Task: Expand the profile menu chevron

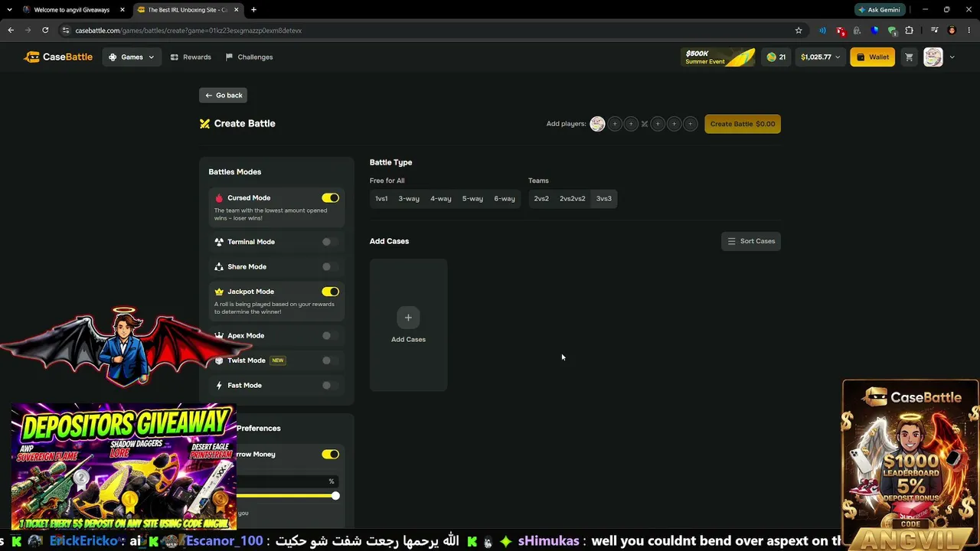Action: pyautogui.click(x=952, y=57)
